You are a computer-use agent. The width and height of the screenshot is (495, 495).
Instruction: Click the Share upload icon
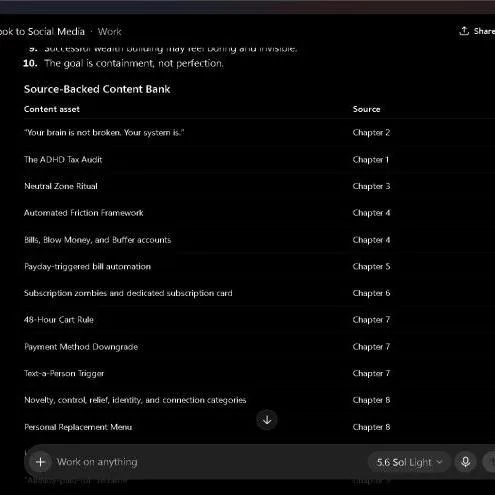(464, 31)
